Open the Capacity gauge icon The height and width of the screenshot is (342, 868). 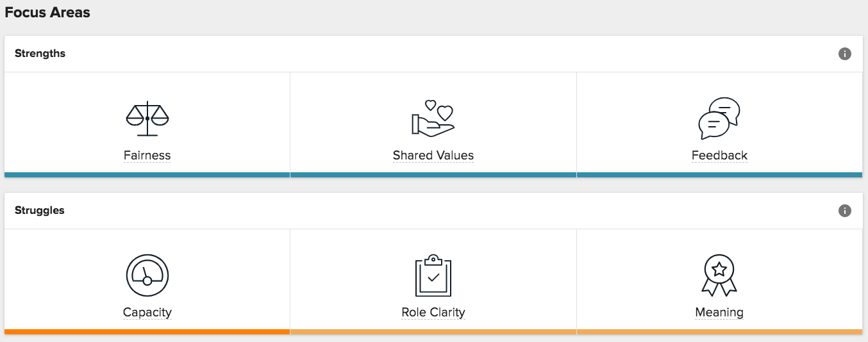click(x=147, y=275)
